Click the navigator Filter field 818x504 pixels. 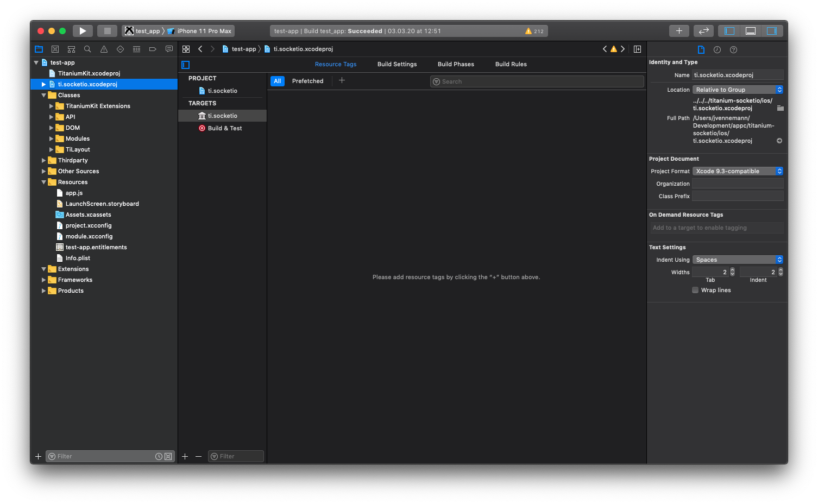click(110, 456)
